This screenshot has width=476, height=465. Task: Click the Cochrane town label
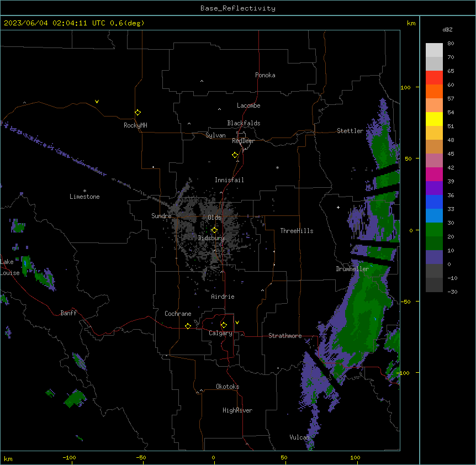pyautogui.click(x=178, y=314)
